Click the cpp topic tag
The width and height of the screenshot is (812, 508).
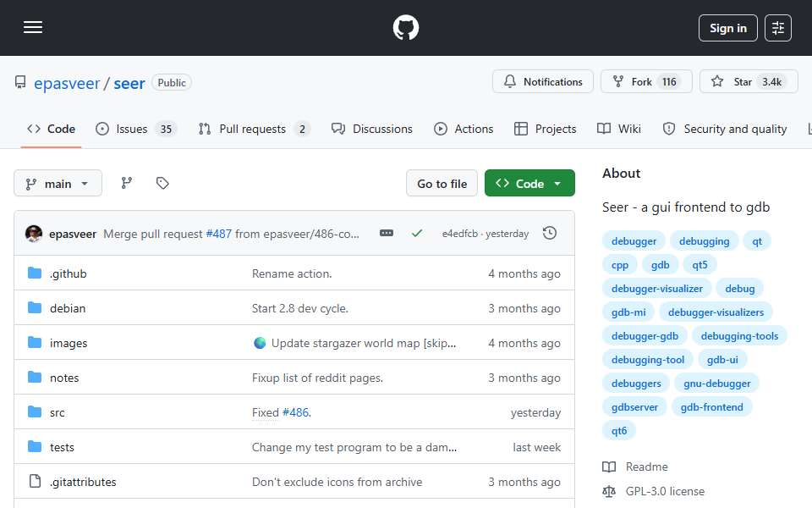[619, 265]
